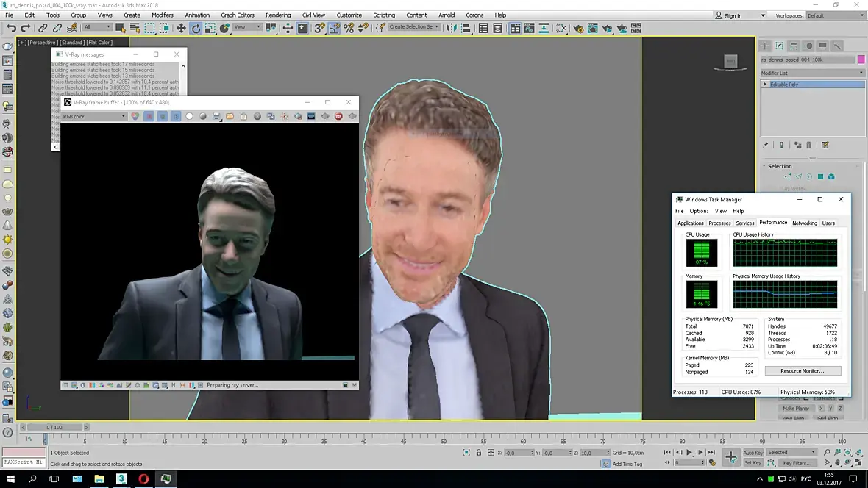Image resolution: width=868 pixels, height=488 pixels.
Task: Toggle the Spinner Snap button
Action: (363, 28)
